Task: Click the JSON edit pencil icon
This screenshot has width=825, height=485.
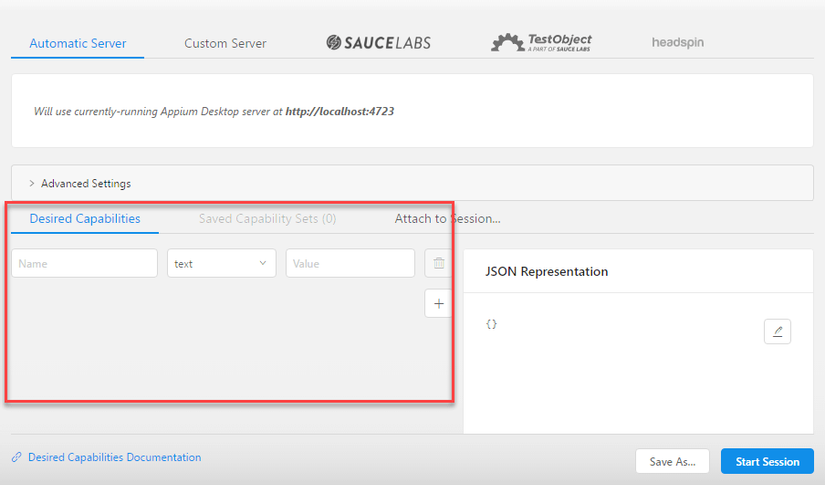Action: (777, 331)
